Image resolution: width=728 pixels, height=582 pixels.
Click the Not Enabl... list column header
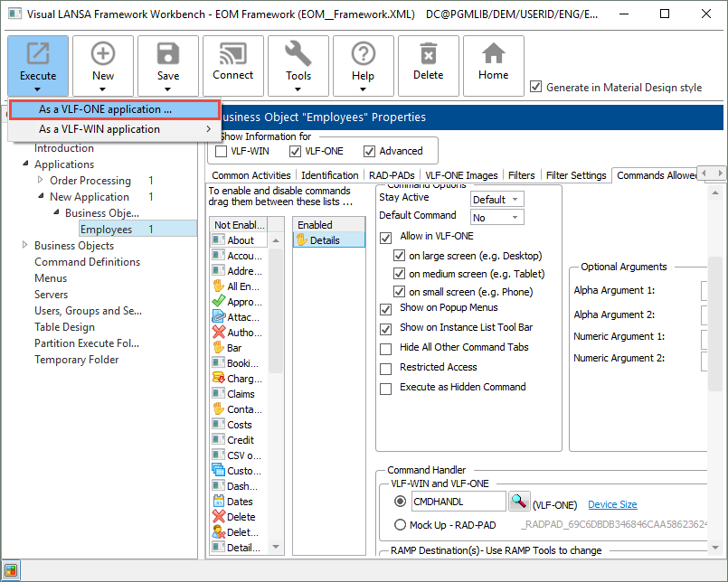pos(239,225)
